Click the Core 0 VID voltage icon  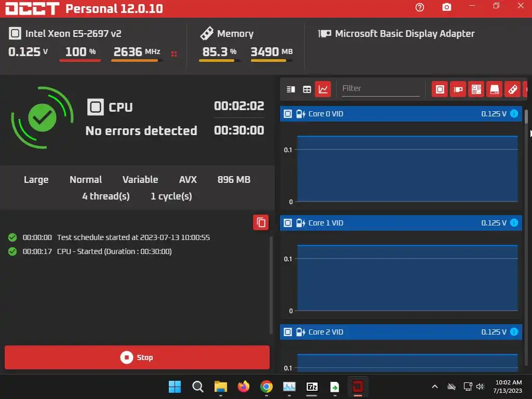pos(301,114)
